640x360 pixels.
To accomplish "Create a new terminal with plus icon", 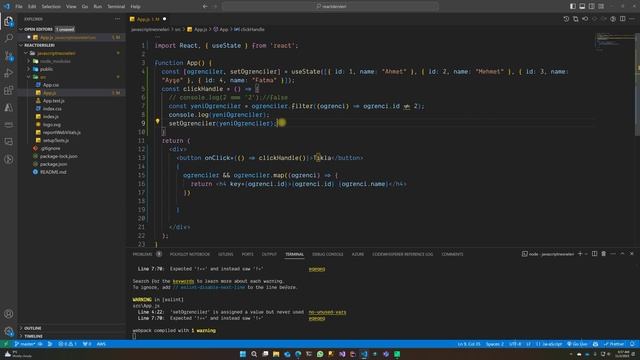I will [x=580, y=254].
